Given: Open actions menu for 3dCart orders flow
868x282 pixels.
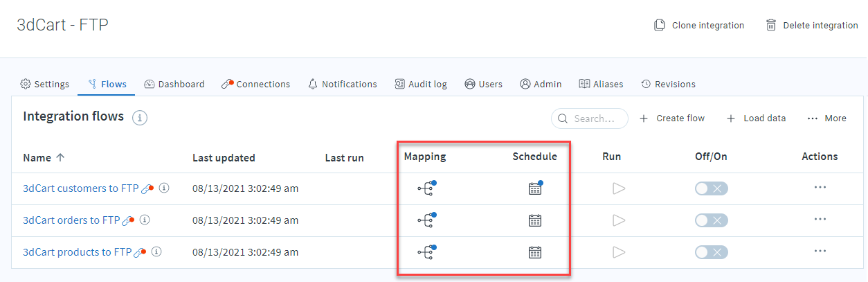Looking at the screenshot, I should [820, 219].
